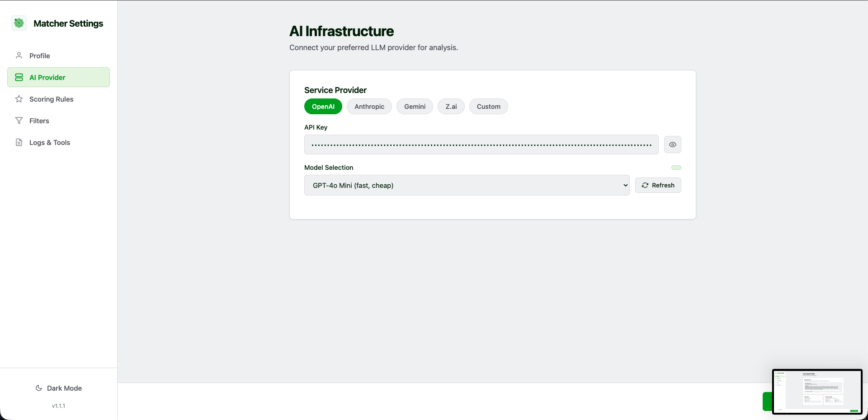The image size is (868, 420).
Task: Click inside the API Key field
Action: click(481, 145)
